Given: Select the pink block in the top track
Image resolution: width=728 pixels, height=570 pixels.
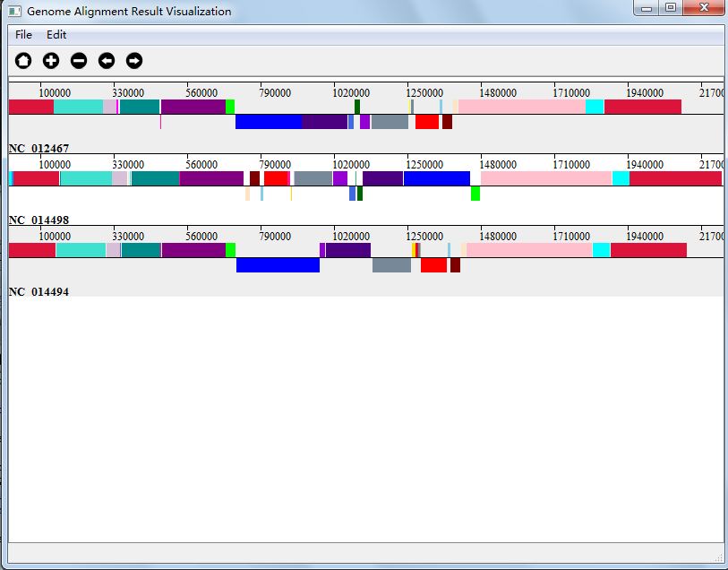Looking at the screenshot, I should (522, 107).
